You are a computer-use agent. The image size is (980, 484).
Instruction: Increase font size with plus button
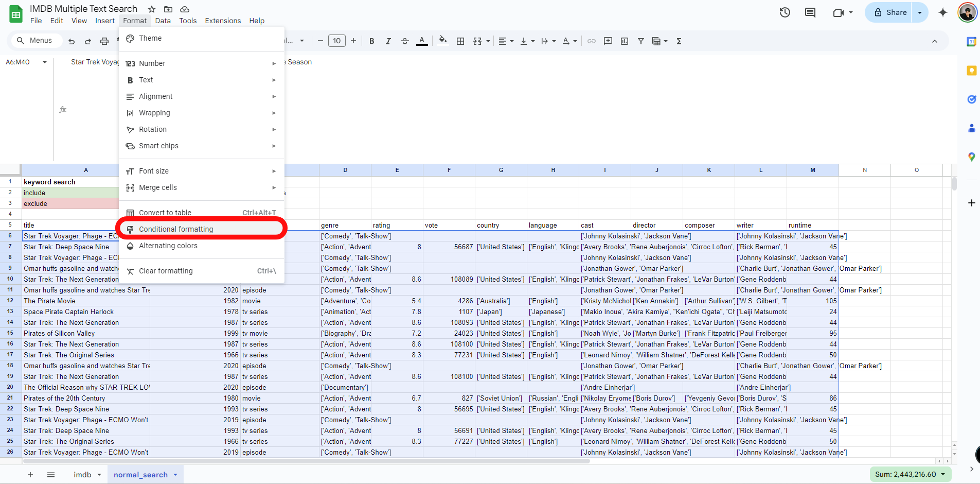[x=353, y=41]
